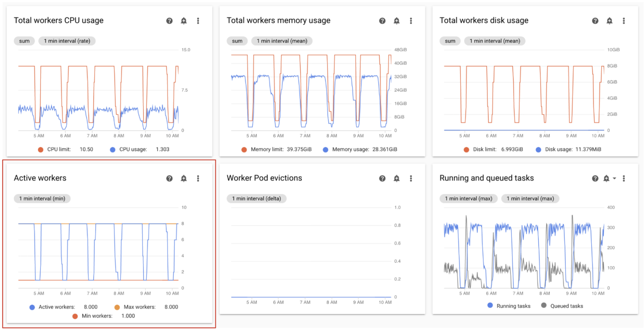This screenshot has width=644, height=329.
Task: Open more options for CPU usage chart
Action: tap(198, 21)
